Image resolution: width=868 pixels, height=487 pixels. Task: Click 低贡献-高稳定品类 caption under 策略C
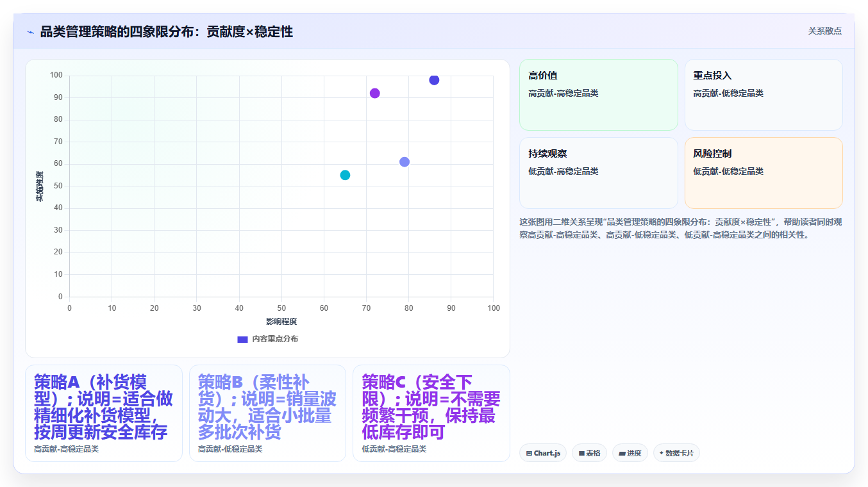394,449
